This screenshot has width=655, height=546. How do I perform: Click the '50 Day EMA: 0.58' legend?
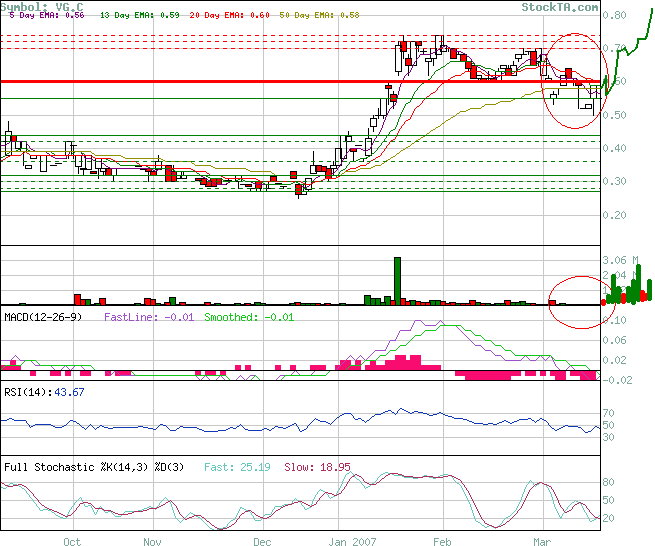[x=319, y=15]
